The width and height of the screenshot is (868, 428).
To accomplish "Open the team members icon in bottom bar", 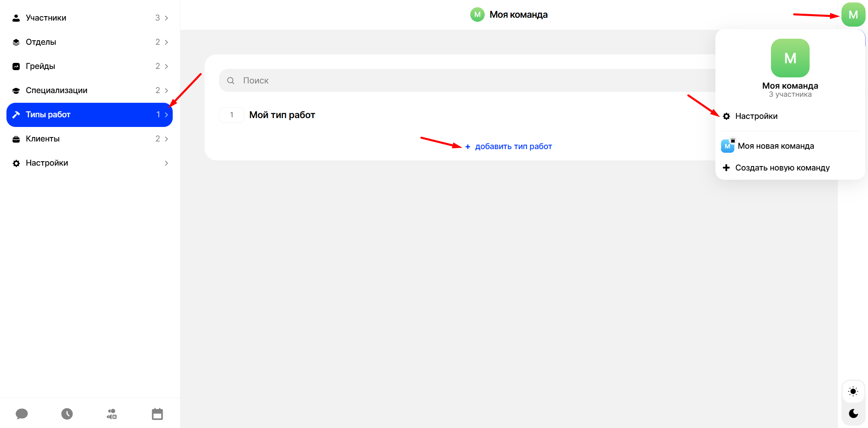I will click(112, 414).
